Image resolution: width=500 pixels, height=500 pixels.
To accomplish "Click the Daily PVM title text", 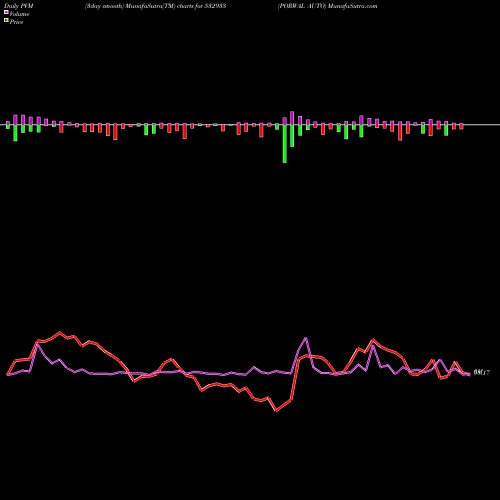I will click(19, 6).
